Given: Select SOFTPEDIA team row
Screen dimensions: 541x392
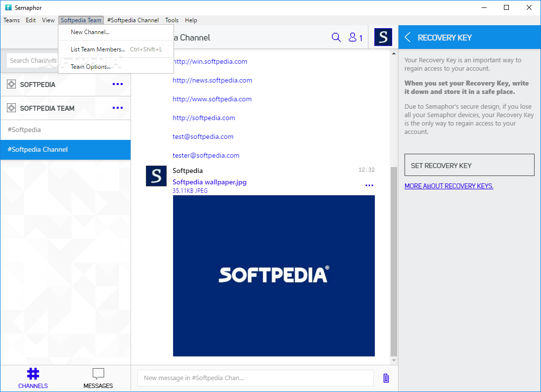Looking at the screenshot, I should pos(66,85).
